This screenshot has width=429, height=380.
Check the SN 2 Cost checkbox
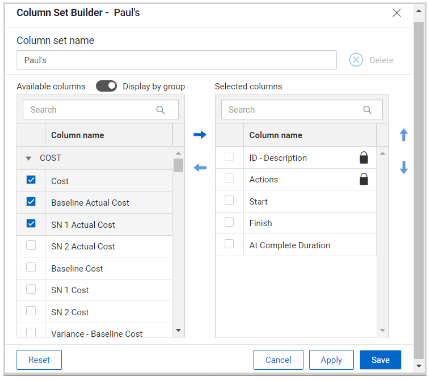31,311
